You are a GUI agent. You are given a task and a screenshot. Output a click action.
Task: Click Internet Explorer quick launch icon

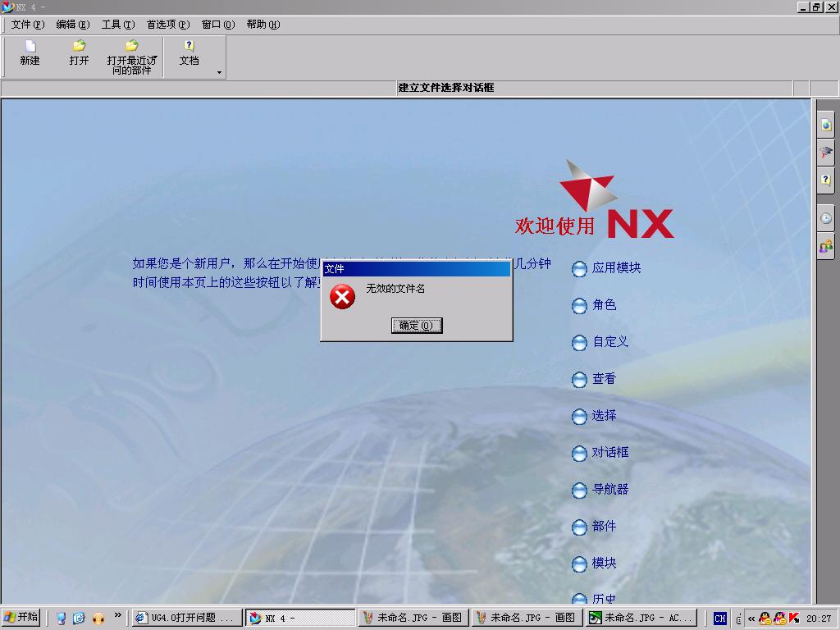click(x=80, y=619)
